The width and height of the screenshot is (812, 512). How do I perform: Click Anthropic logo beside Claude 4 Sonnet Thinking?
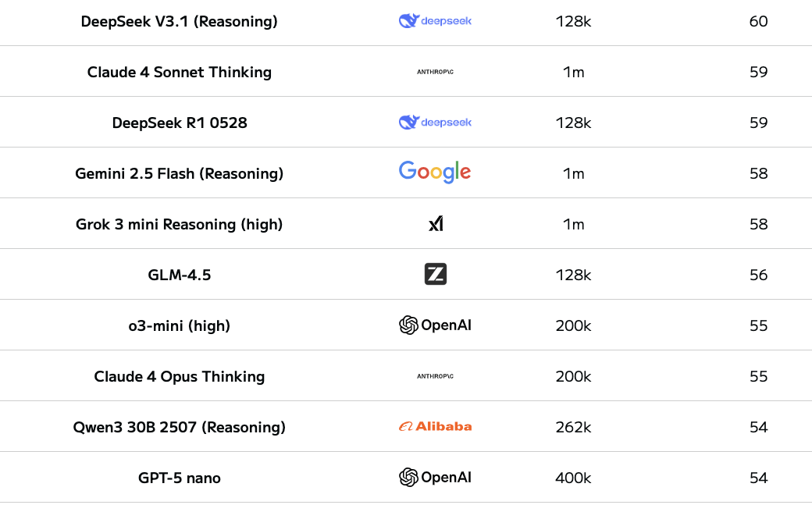point(435,72)
